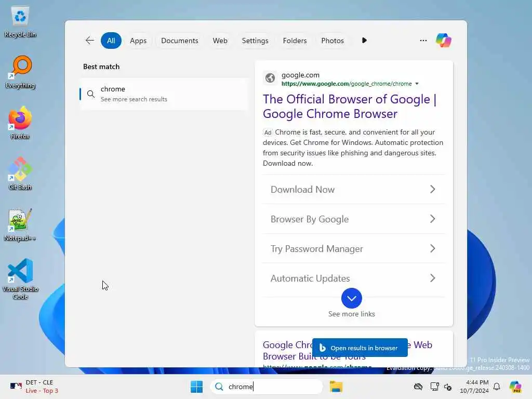Open Notepad++ desktop shortcut
532x399 pixels.
pos(20,224)
